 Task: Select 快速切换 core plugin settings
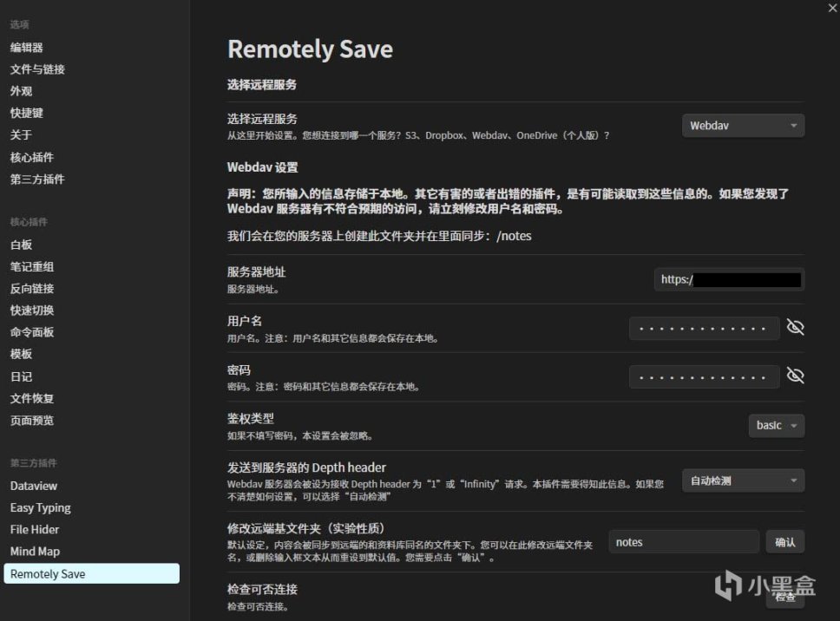[x=31, y=310]
